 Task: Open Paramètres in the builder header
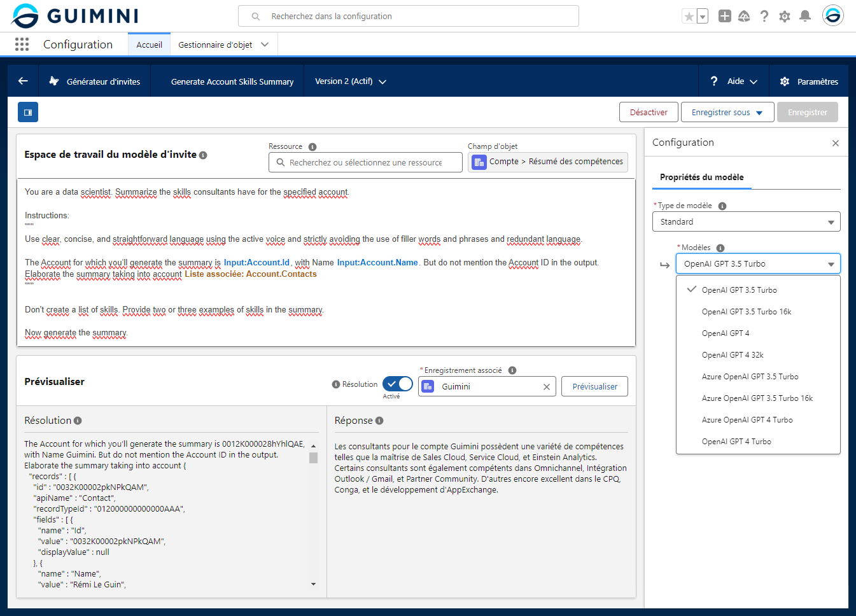(x=809, y=81)
